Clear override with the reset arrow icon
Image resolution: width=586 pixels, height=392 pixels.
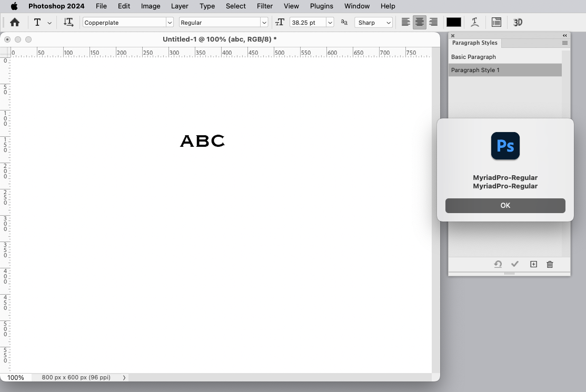point(498,264)
